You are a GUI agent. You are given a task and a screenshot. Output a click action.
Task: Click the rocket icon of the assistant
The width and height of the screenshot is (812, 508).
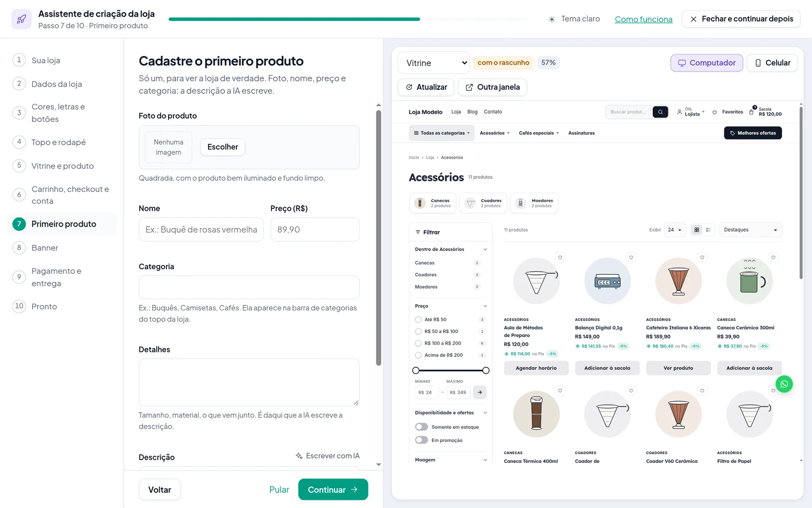[21, 19]
